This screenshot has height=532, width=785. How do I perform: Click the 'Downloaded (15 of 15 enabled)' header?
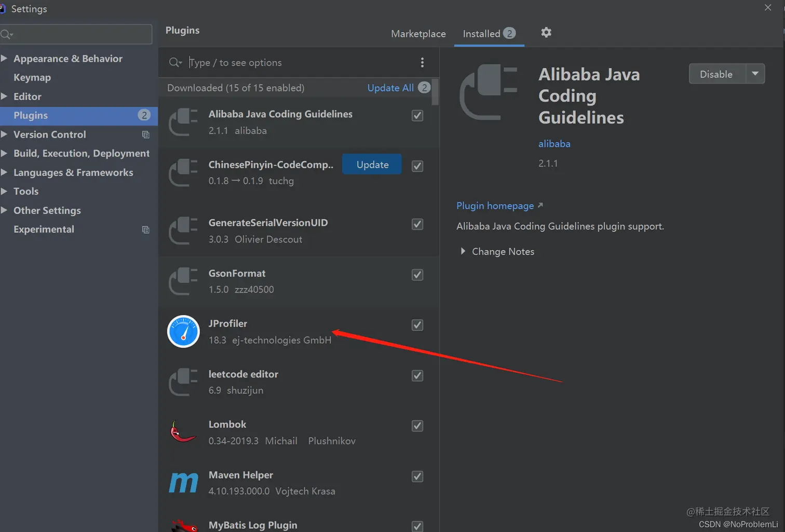236,88
